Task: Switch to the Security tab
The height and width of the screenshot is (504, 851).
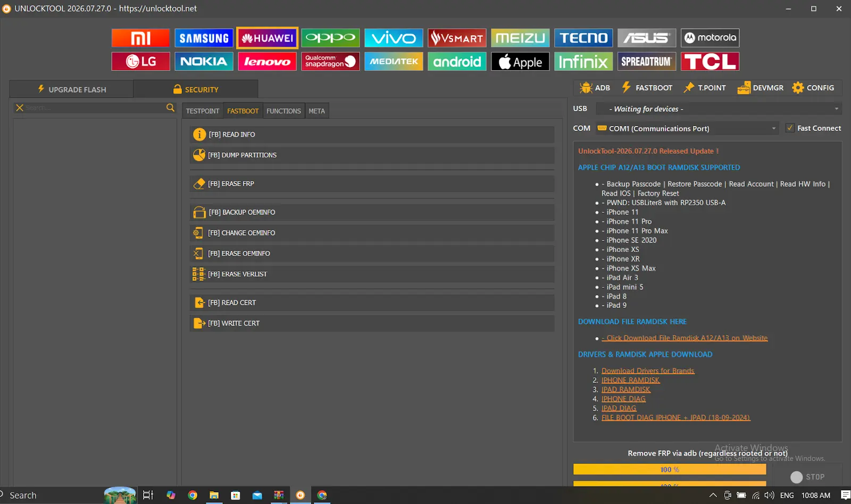Action: click(196, 89)
